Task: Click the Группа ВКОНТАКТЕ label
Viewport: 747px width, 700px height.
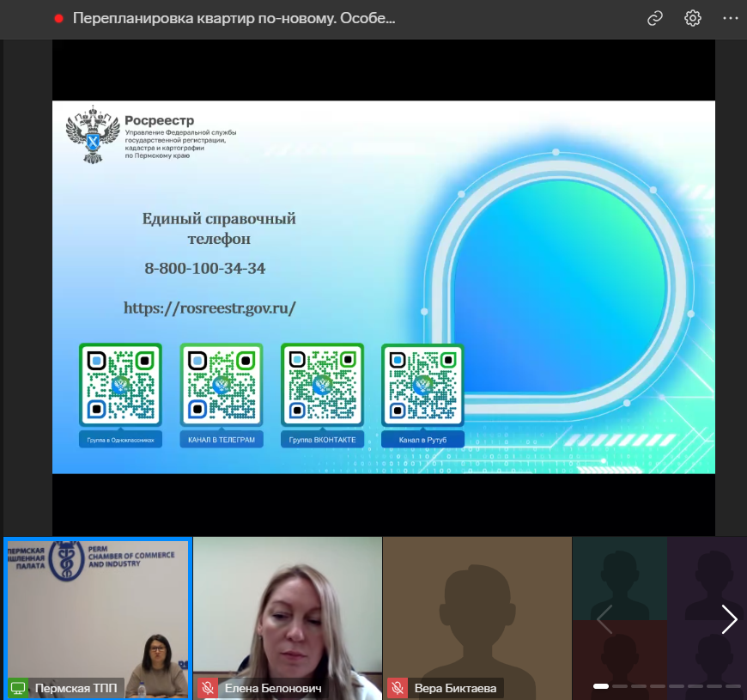Action: pos(322,440)
